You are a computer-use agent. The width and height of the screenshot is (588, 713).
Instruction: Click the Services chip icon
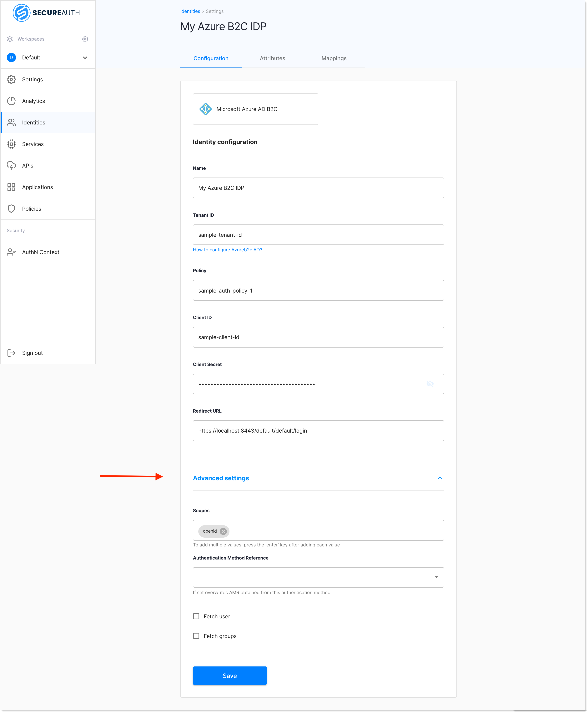coord(11,144)
